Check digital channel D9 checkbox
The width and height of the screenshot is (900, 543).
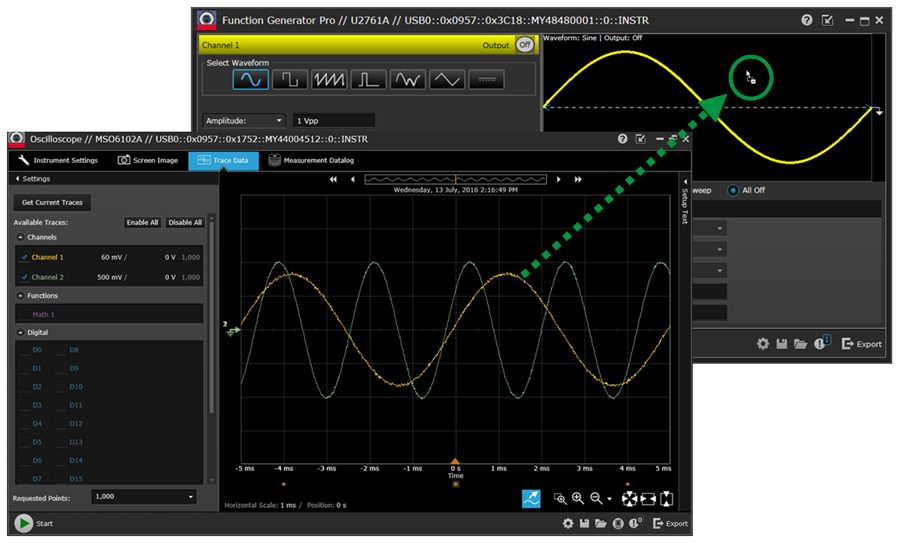61,368
